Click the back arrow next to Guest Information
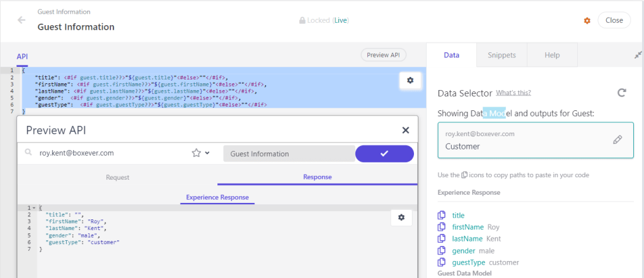The height and width of the screenshot is (278, 644). click(21, 20)
